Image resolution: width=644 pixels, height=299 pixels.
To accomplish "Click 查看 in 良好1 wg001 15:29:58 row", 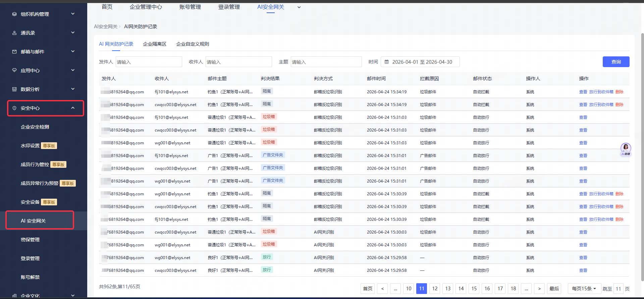I will [583, 257].
